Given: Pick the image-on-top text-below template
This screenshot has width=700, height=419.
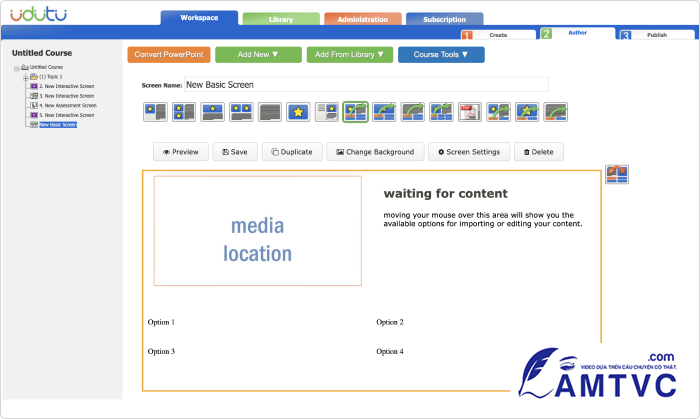Looking at the screenshot, I should pyautogui.click(x=212, y=112).
